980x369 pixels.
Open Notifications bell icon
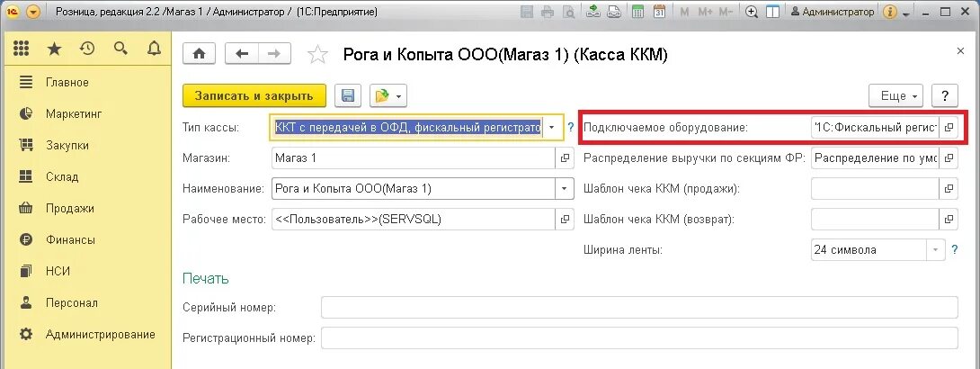click(x=154, y=49)
